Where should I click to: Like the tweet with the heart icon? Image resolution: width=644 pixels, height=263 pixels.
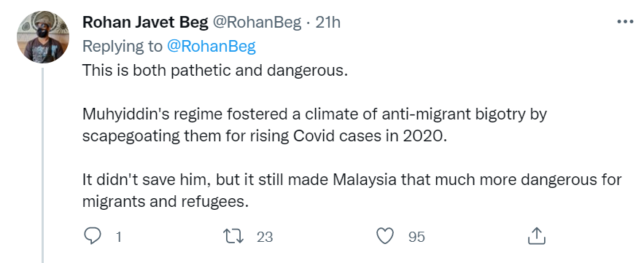[385, 236]
